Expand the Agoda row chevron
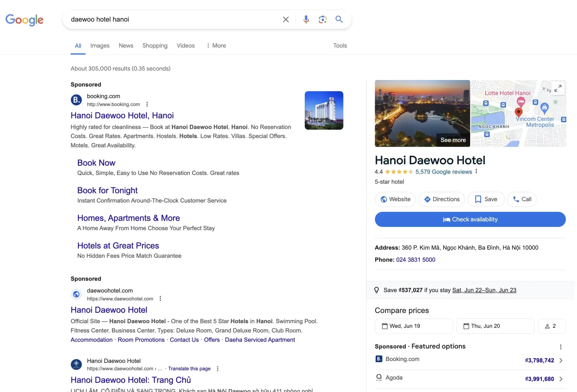 [x=561, y=379]
